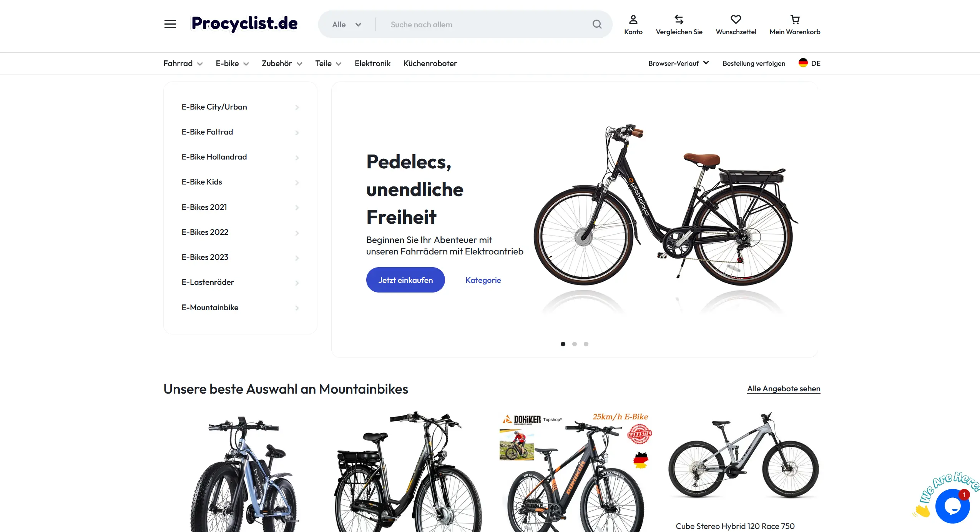Screen dimensions: 980x532
Task: Click the search magnifier icon
Action: point(597,24)
